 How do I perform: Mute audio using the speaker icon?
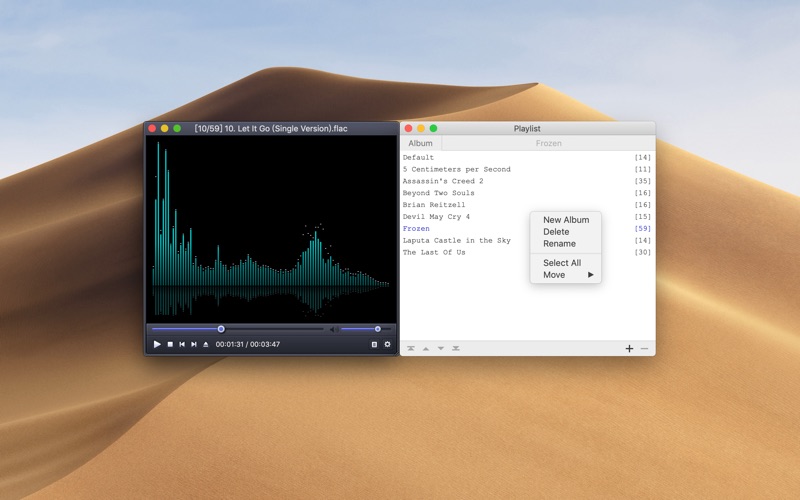click(x=333, y=329)
